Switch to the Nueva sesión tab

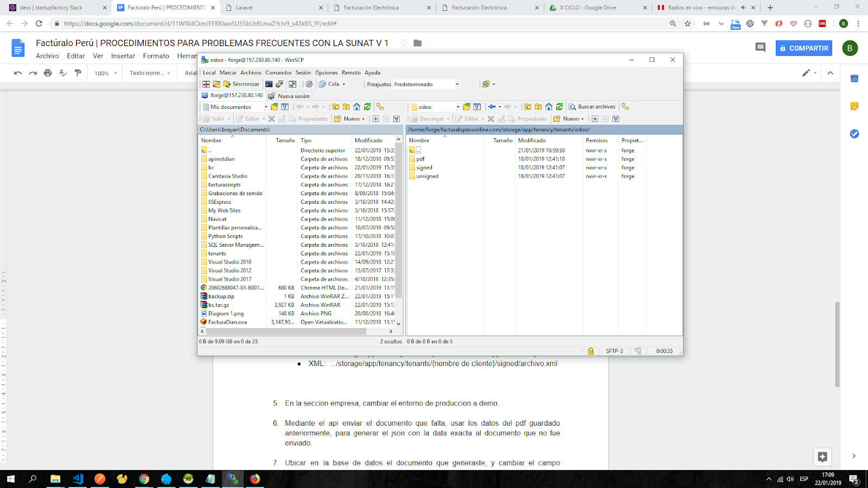tap(289, 96)
